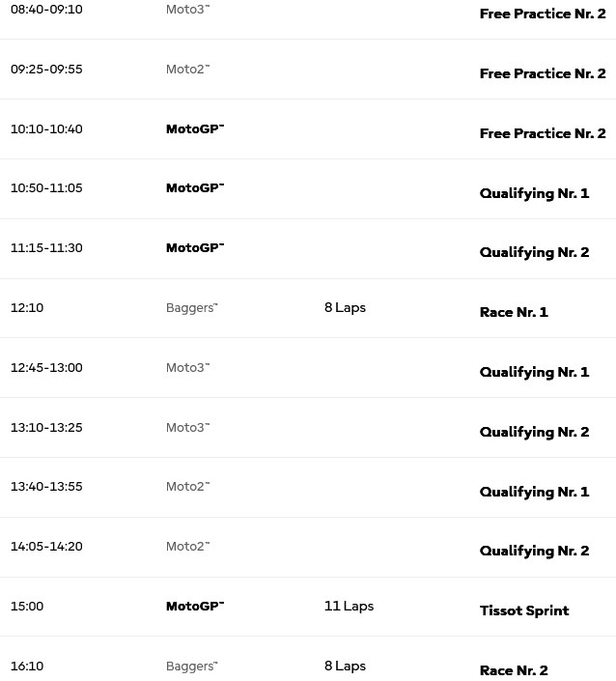Select the 14:05-14:20 time slot
The image size is (616, 681).
click(46, 547)
